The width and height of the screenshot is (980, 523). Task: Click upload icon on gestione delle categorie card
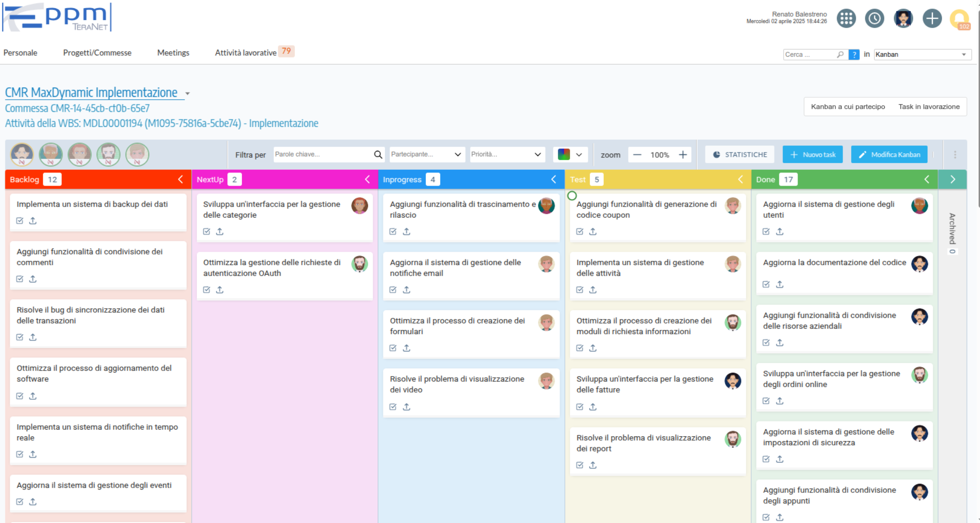point(219,231)
